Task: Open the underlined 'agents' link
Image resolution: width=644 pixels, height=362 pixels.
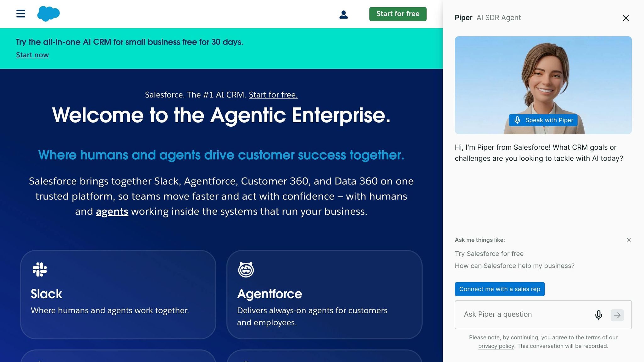Action: point(112,211)
